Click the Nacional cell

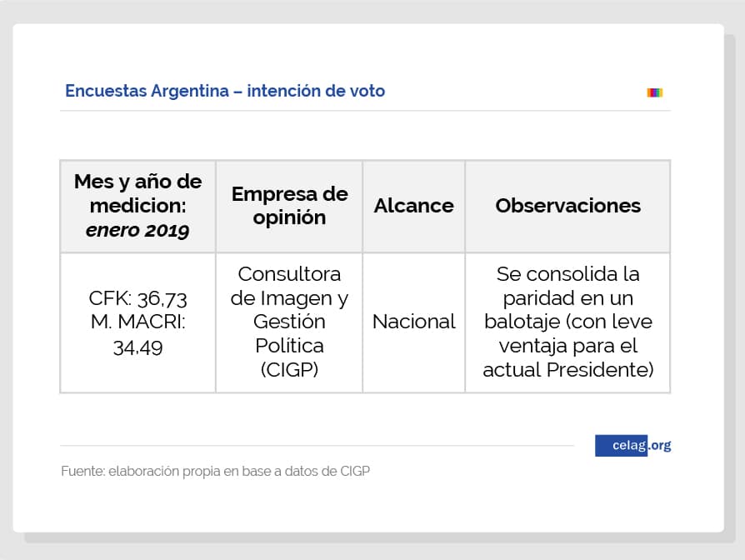click(414, 322)
